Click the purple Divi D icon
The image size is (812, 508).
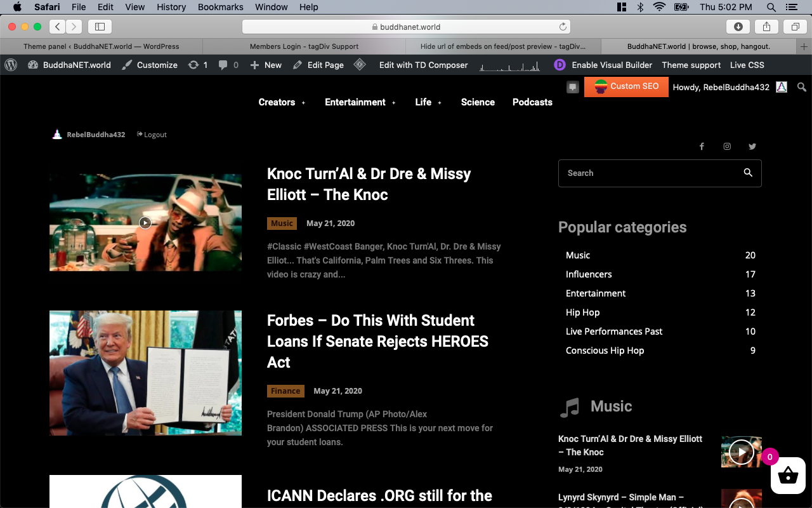coord(560,65)
